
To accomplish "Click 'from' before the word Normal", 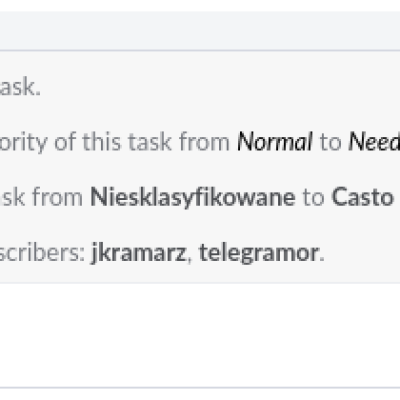I will pyautogui.click(x=204, y=142).
